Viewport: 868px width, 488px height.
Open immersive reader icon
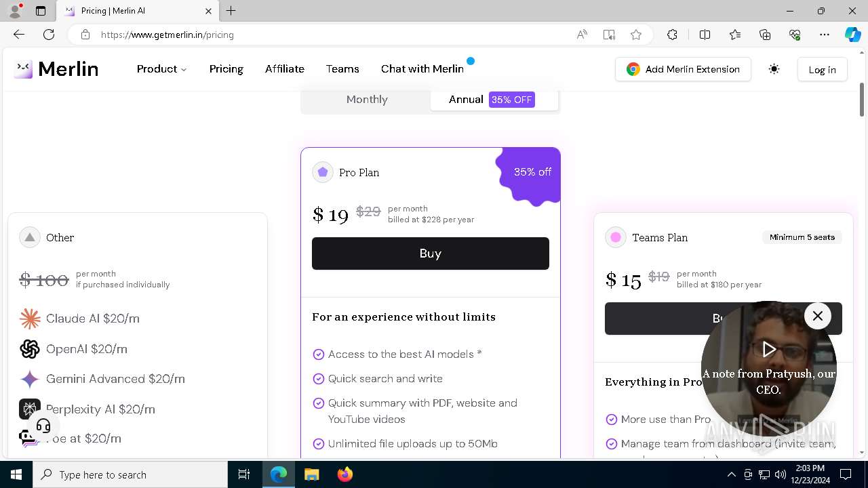pos(609,35)
